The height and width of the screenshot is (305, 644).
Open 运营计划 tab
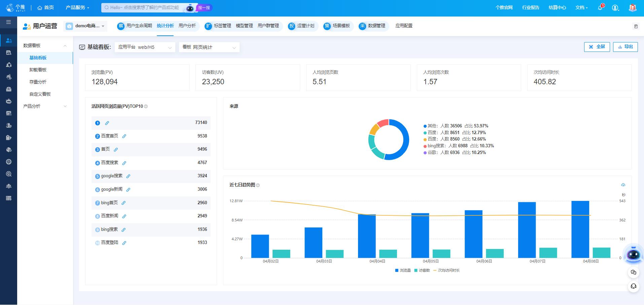[306, 26]
